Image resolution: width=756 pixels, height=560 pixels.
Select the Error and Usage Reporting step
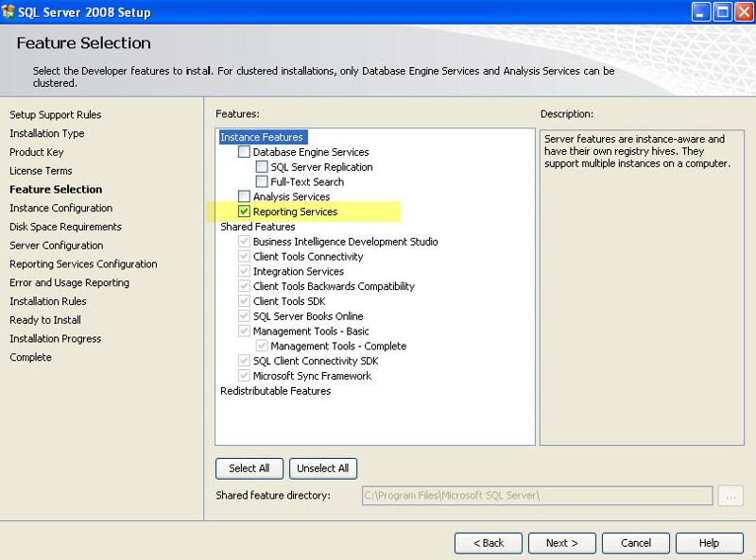pyautogui.click(x=69, y=283)
